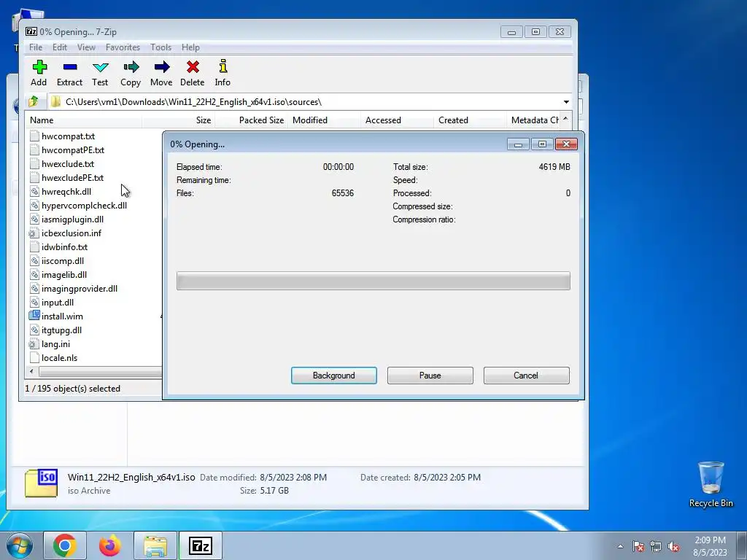Select hwexclude.txt file
747x560 pixels.
68,164
